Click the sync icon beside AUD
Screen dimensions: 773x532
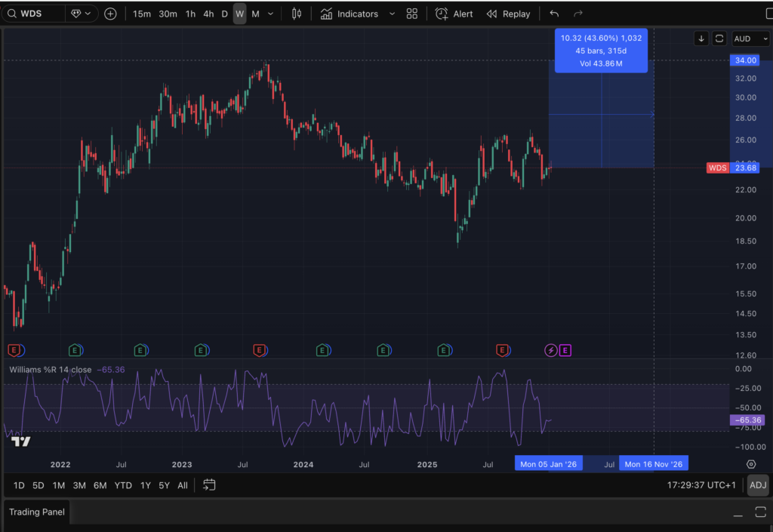pos(719,38)
